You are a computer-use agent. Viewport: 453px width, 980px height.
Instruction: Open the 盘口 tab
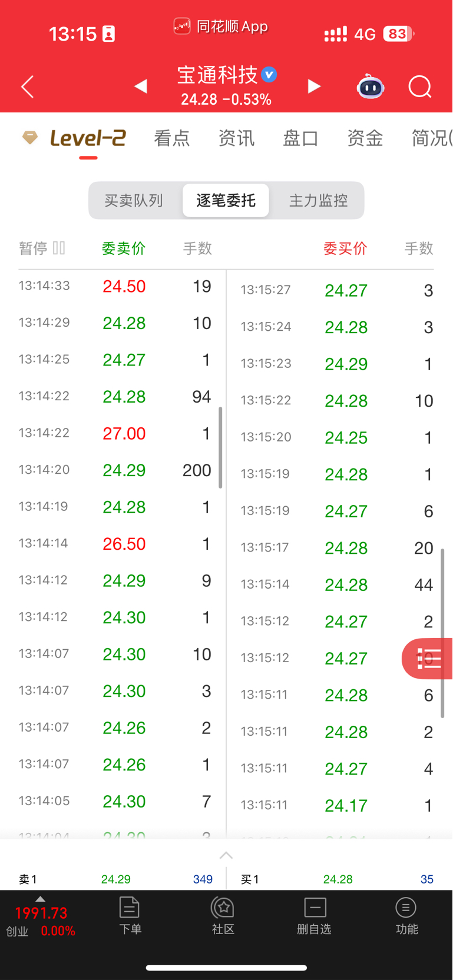[301, 138]
